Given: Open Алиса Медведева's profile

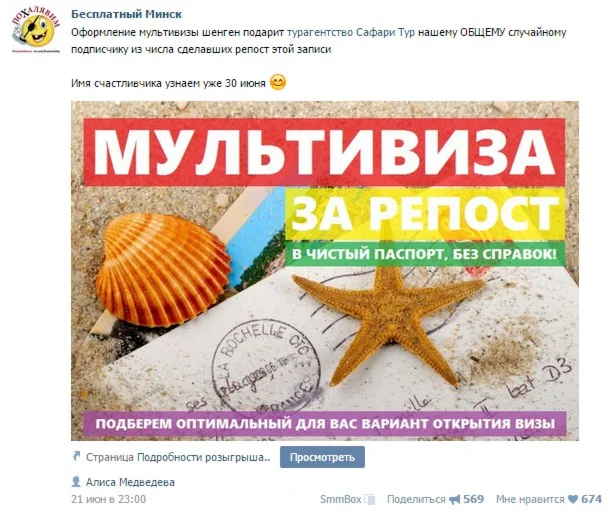Looking at the screenshot, I should pos(130,482).
